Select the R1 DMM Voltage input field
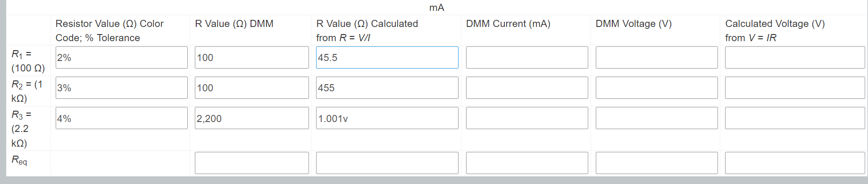868x184 pixels. pyautogui.click(x=657, y=57)
